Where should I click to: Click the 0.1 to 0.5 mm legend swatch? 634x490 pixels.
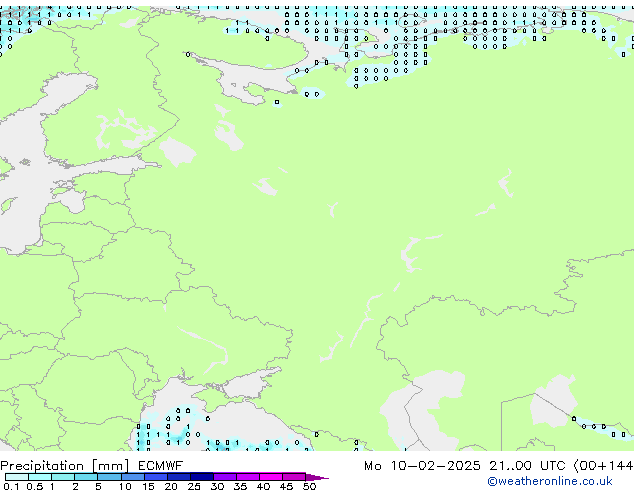[x=17, y=477]
